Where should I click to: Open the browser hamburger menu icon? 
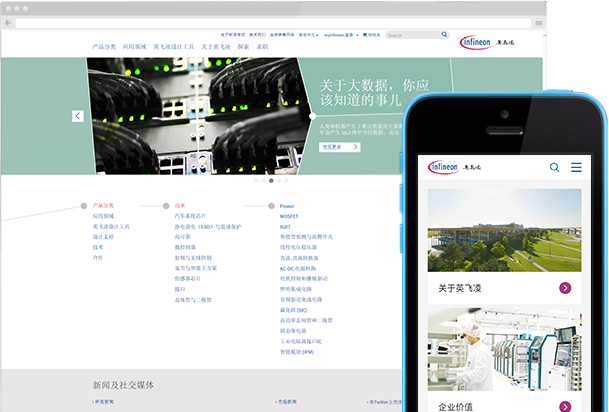pos(539,23)
